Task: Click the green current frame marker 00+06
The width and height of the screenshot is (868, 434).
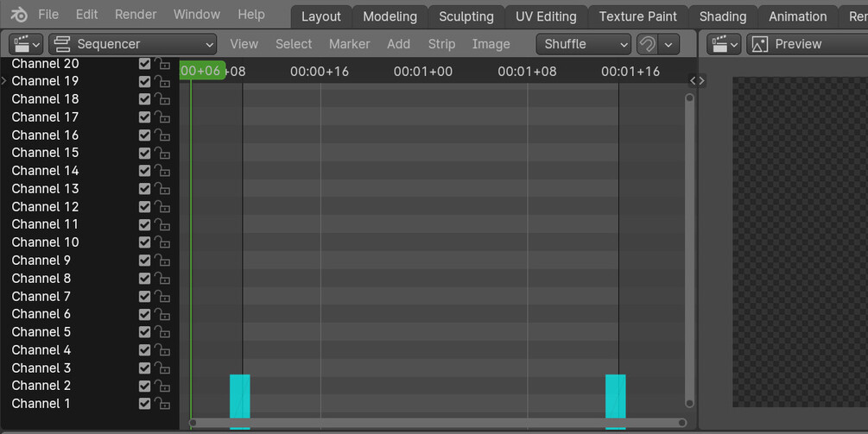Action: 201,71
